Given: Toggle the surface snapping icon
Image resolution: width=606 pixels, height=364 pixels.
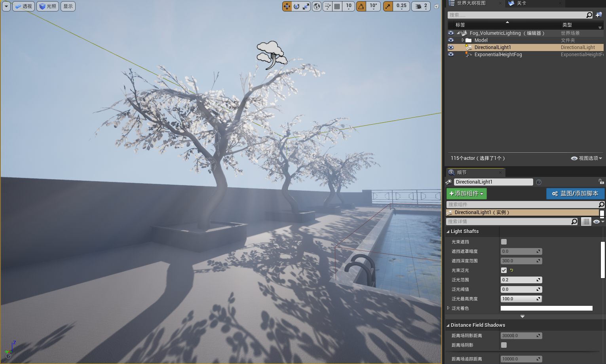Looking at the screenshot, I should click(x=327, y=6).
